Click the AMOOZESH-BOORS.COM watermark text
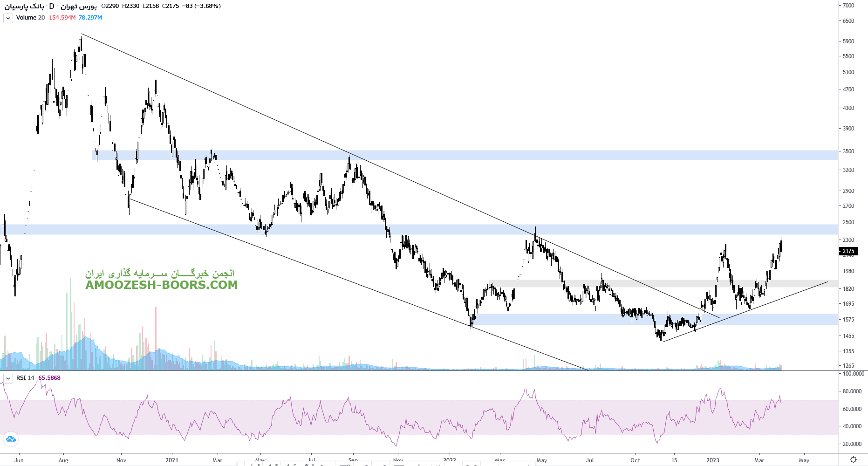 pos(161,285)
